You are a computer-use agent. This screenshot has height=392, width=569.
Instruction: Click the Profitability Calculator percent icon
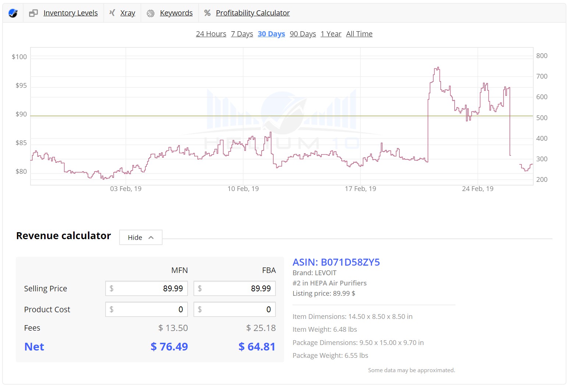click(x=207, y=13)
